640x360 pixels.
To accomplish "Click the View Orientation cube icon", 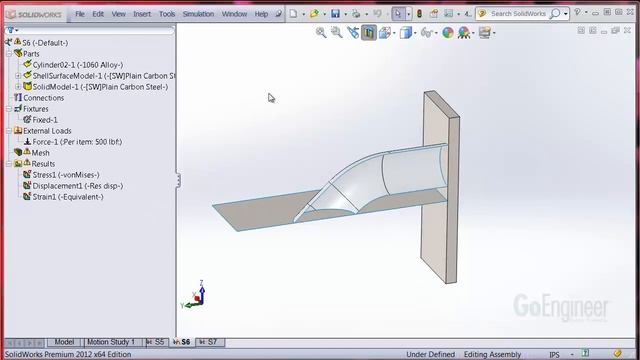I will click(385, 33).
